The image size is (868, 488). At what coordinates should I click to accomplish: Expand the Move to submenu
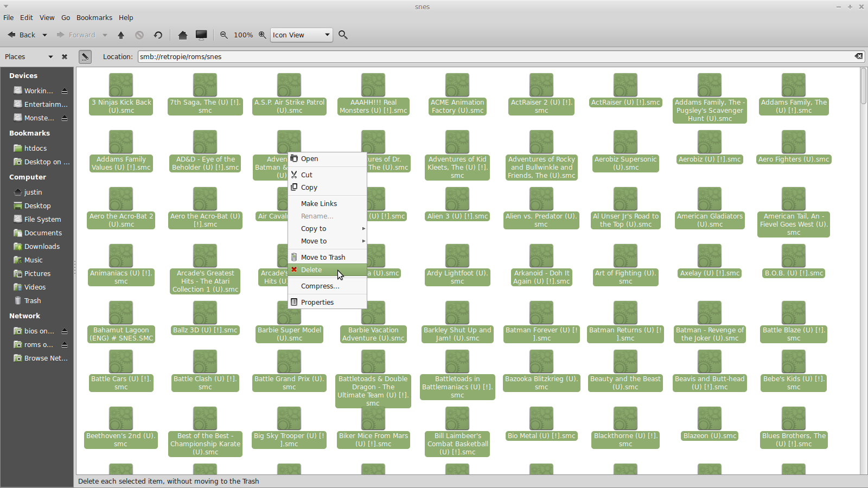[x=327, y=241]
